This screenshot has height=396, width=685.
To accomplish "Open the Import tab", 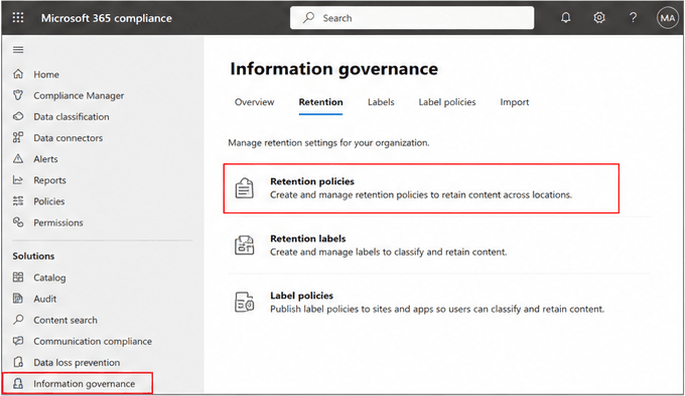I will click(x=514, y=102).
